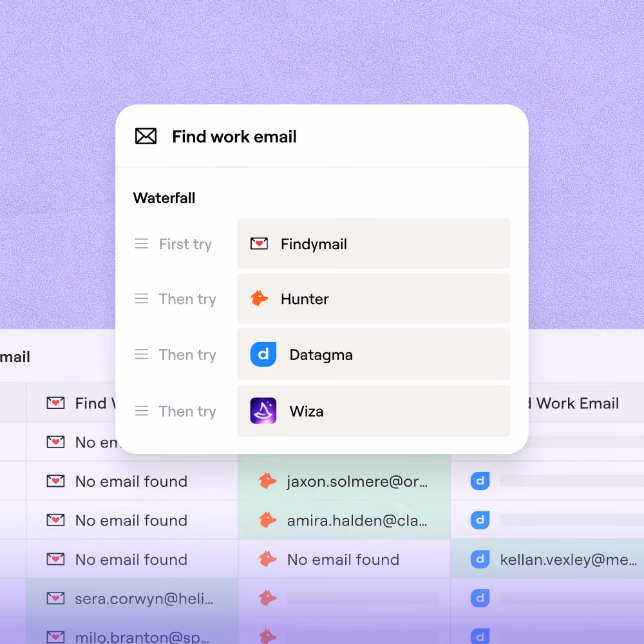Click Datagma icon in the amira.halden row
The height and width of the screenshot is (644, 644).
point(480,520)
